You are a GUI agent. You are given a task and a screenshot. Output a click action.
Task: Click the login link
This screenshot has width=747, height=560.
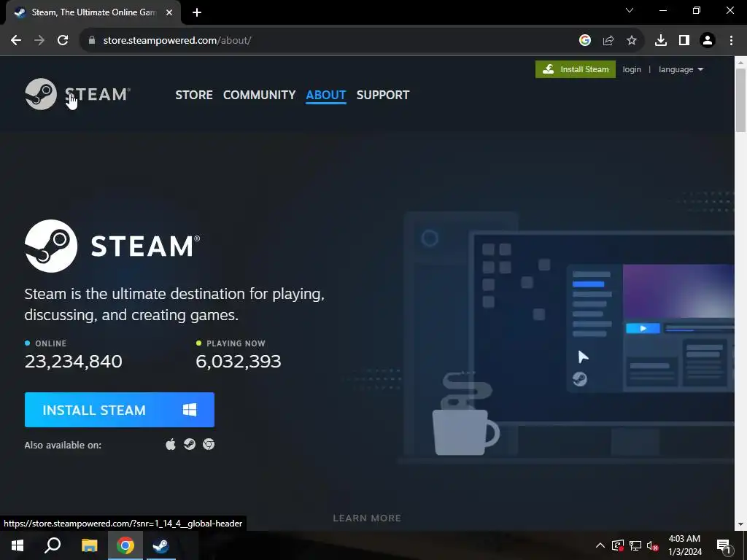coord(632,69)
